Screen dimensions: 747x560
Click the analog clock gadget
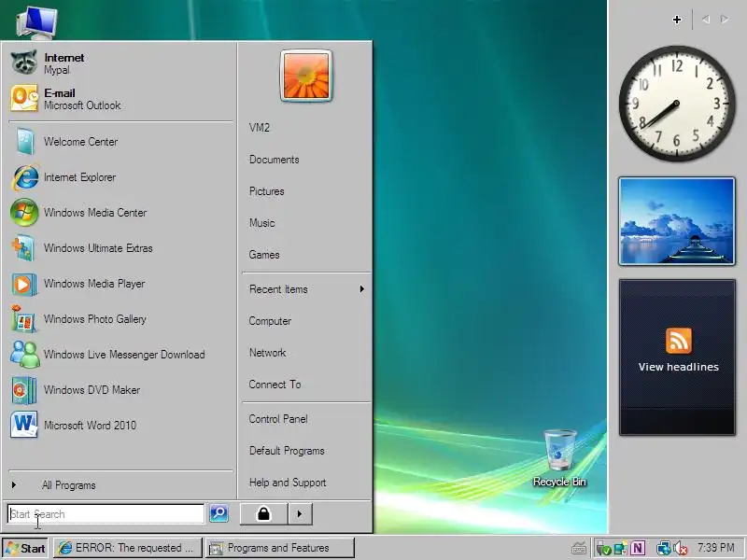(676, 104)
